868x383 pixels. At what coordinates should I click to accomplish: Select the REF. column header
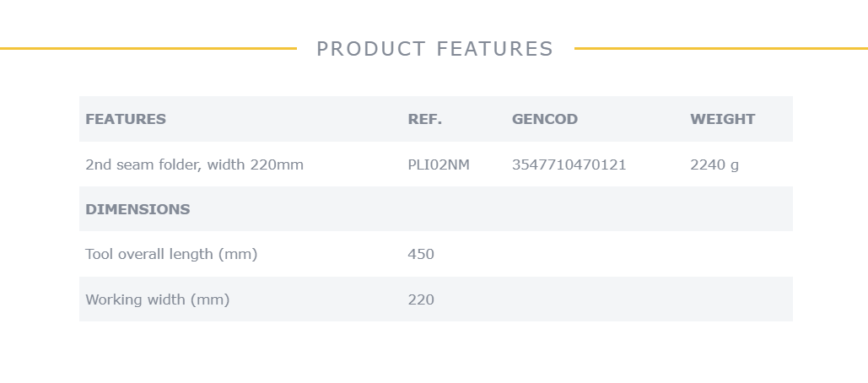click(x=425, y=119)
